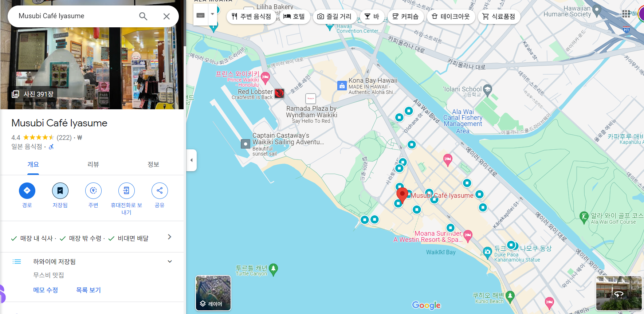
Task: Click the Moana Surfrider hotel pin
Action: pos(468,235)
